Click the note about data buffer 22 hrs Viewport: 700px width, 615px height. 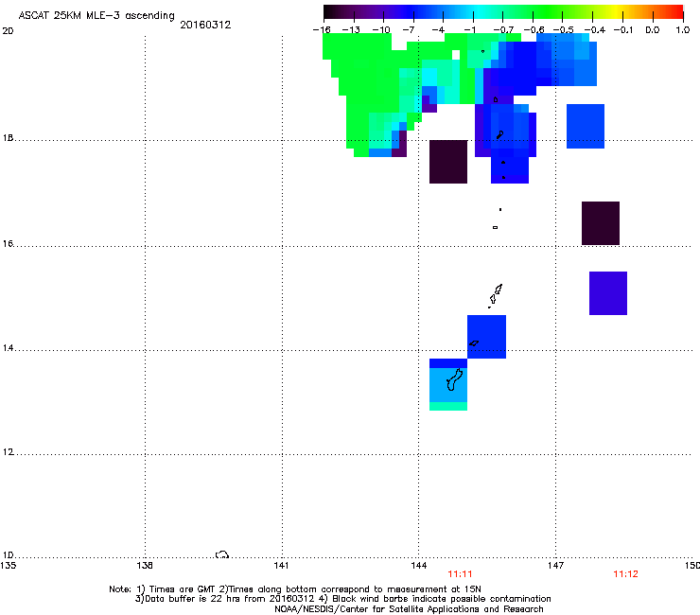click(224, 599)
